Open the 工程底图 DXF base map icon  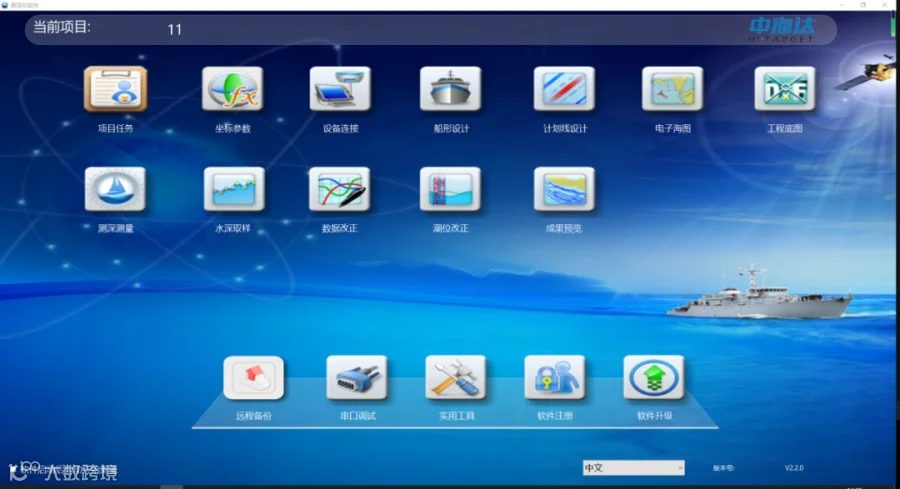pyautogui.click(x=785, y=89)
